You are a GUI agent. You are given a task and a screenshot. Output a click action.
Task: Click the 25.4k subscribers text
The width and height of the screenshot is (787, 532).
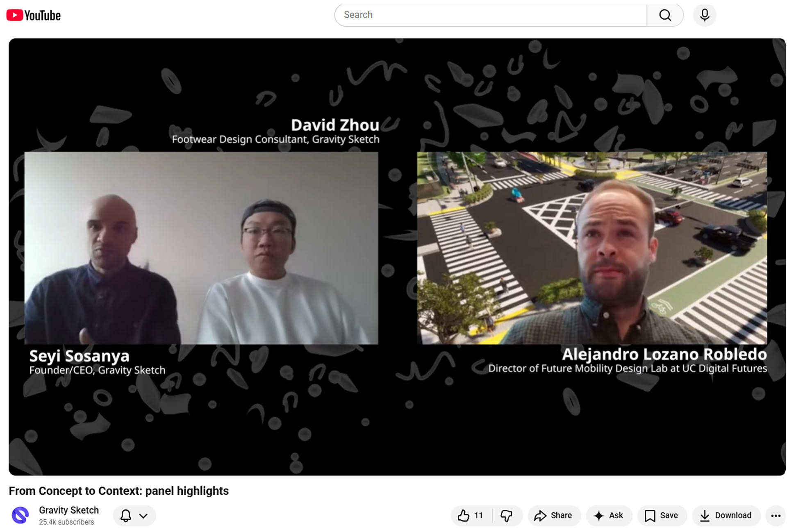coord(66,522)
